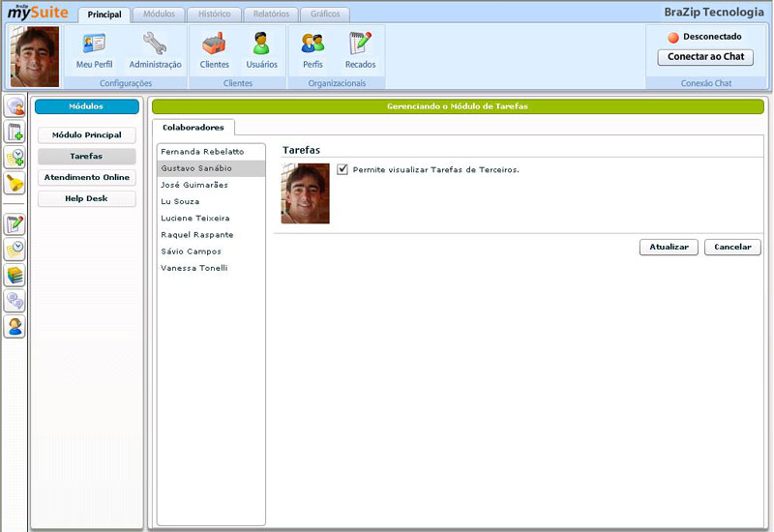The height and width of the screenshot is (532, 774).
Task: Switch to the Módulos tab
Action: [x=159, y=15]
